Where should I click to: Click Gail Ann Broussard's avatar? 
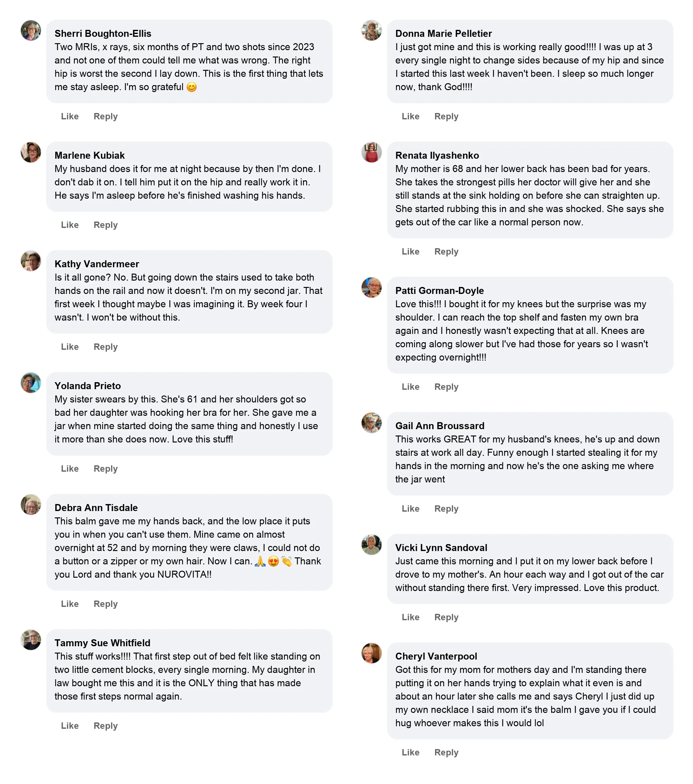(371, 423)
